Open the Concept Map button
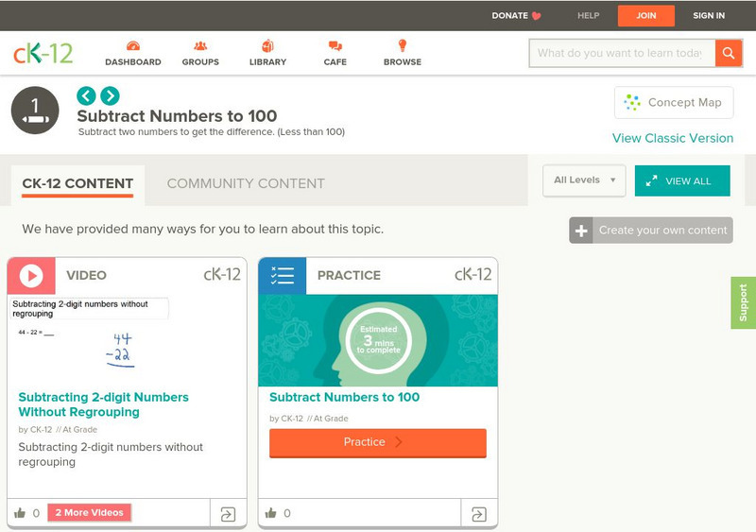The image size is (756, 532). [674, 103]
